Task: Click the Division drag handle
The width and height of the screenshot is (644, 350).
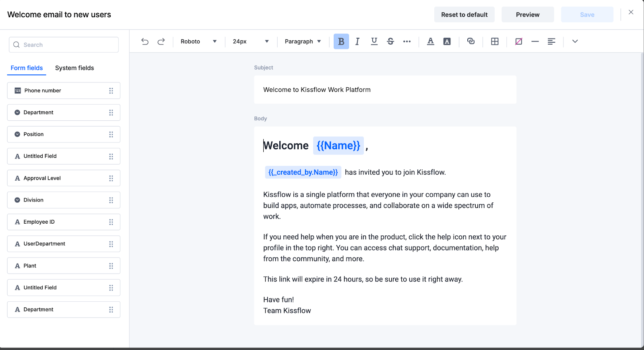Action: 111,200
